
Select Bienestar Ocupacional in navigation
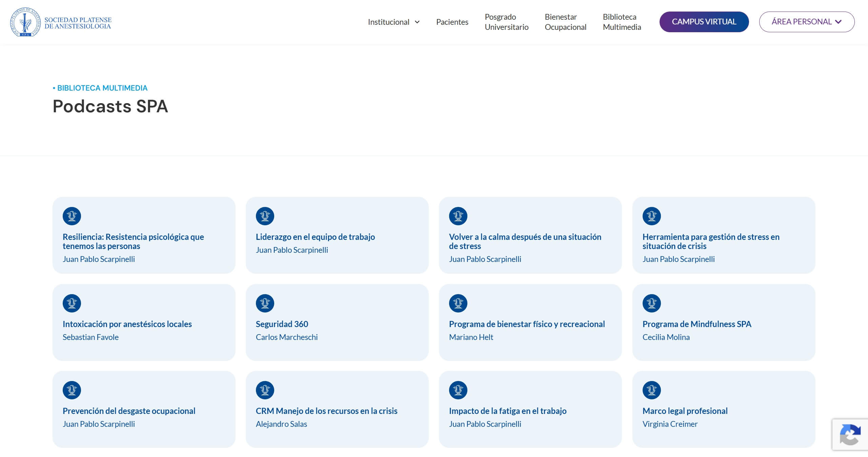pos(565,22)
